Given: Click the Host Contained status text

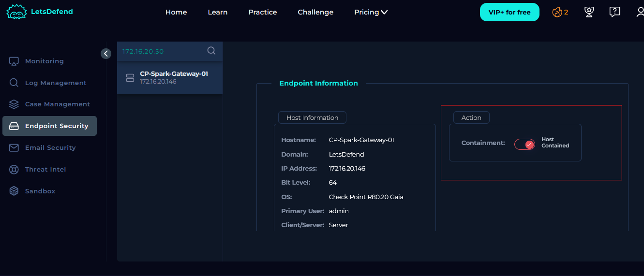Looking at the screenshot, I should point(555,143).
